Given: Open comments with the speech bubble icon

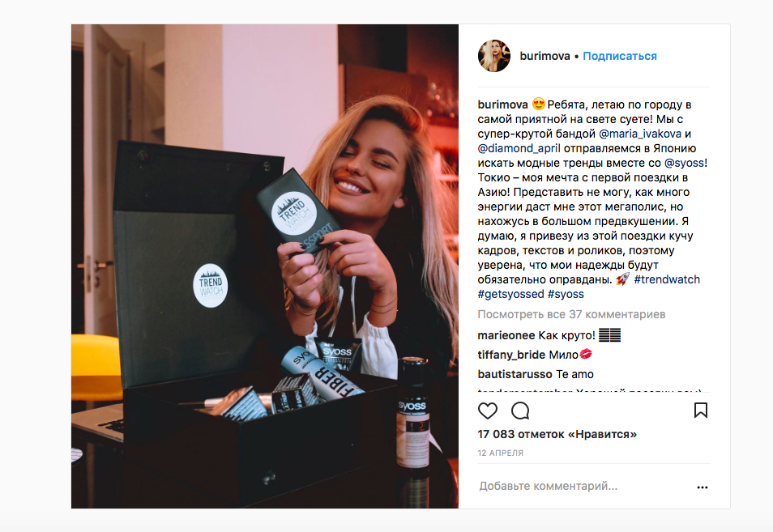Looking at the screenshot, I should [520, 411].
